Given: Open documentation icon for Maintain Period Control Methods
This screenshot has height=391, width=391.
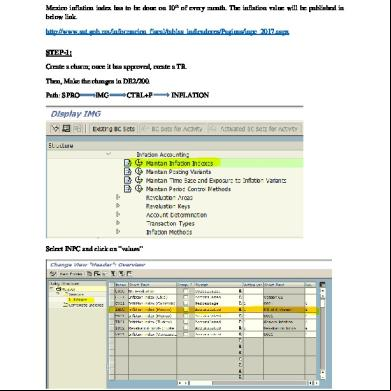Looking at the screenshot, I should pyautogui.click(x=128, y=189).
